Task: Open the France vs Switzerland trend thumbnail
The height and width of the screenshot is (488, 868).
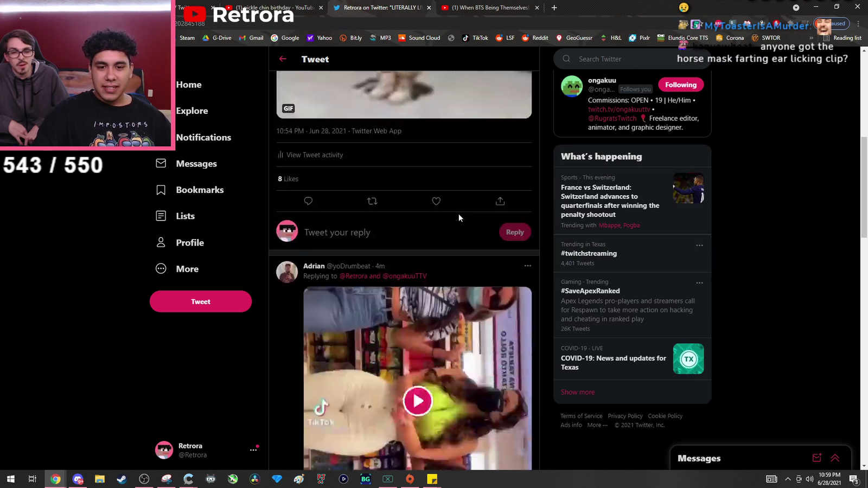Action: (x=688, y=188)
